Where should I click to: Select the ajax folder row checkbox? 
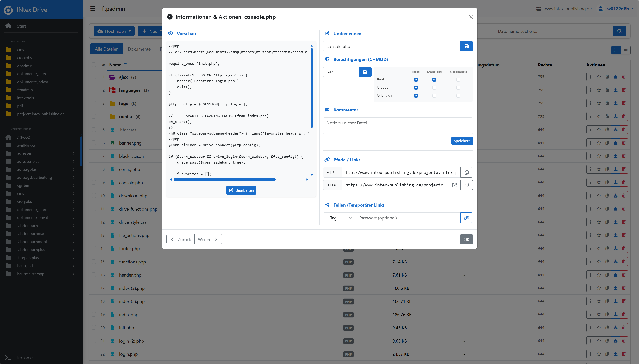click(94, 77)
